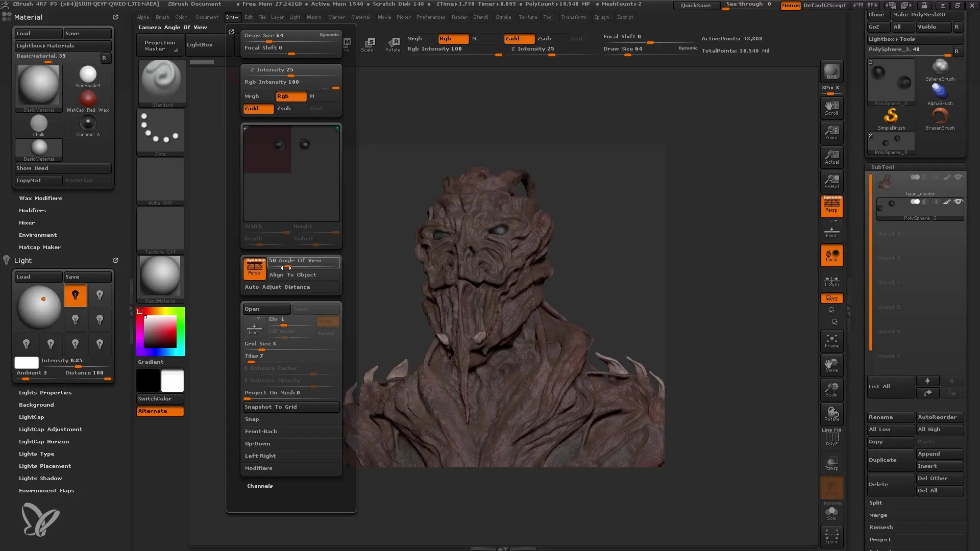This screenshot has height=551, width=980.
Task: Expand Wax Modifiers section
Action: coord(40,198)
